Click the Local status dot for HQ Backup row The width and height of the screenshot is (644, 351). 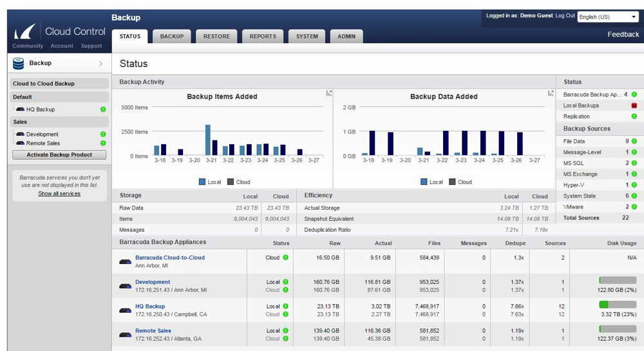[x=285, y=307]
